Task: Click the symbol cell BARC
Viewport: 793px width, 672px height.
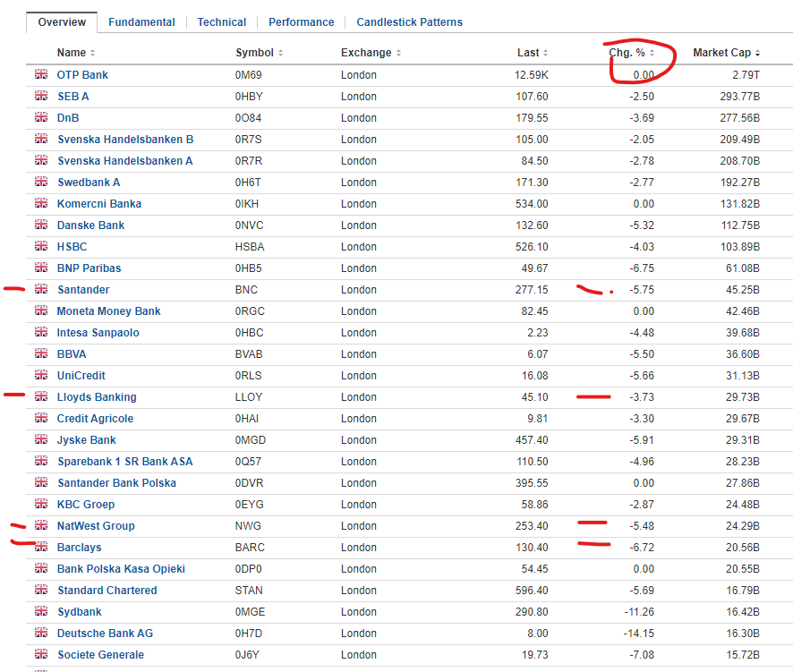Action: 250,548
